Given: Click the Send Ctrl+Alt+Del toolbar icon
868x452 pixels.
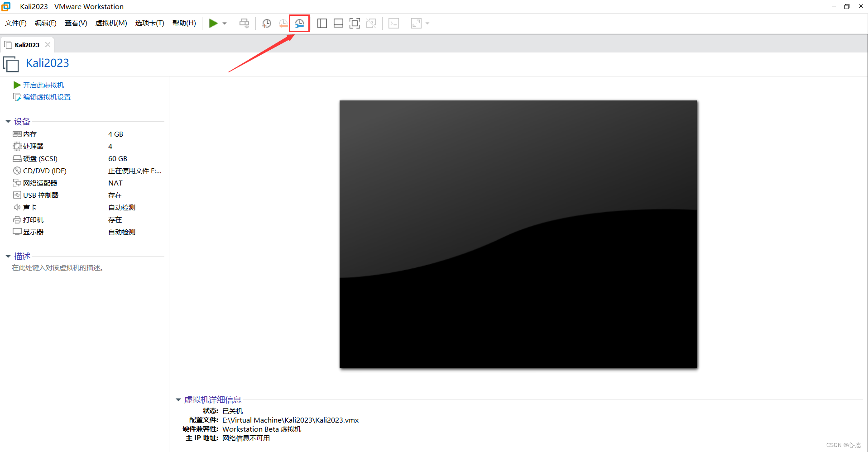Looking at the screenshot, I should click(245, 24).
